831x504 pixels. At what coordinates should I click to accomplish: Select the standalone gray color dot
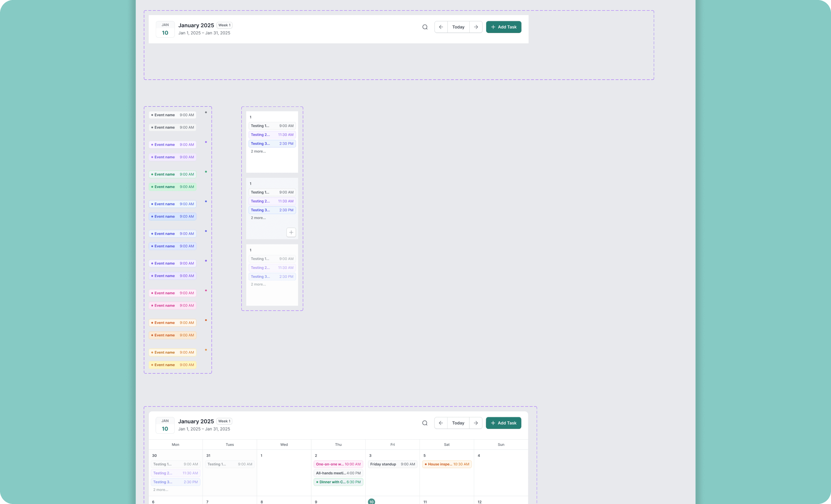206,112
